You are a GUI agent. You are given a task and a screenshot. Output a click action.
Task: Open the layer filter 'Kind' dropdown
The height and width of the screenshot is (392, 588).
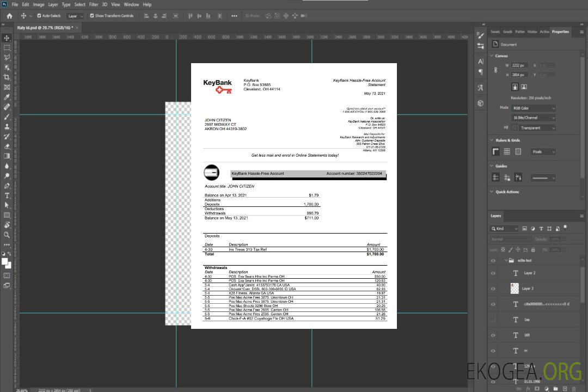tap(504, 229)
